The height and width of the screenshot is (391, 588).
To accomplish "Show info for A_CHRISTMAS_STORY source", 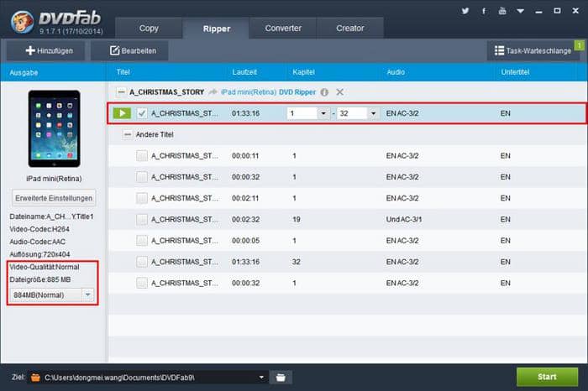I will (x=325, y=92).
